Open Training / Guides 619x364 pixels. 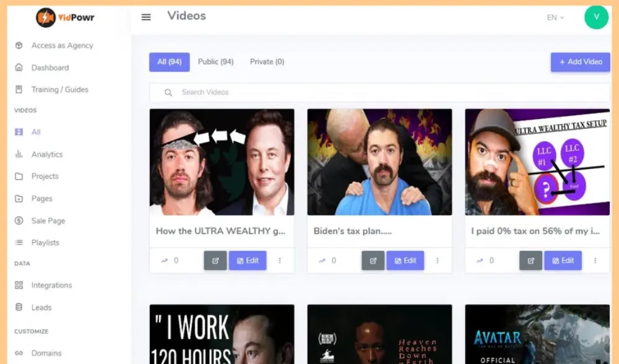[60, 90]
